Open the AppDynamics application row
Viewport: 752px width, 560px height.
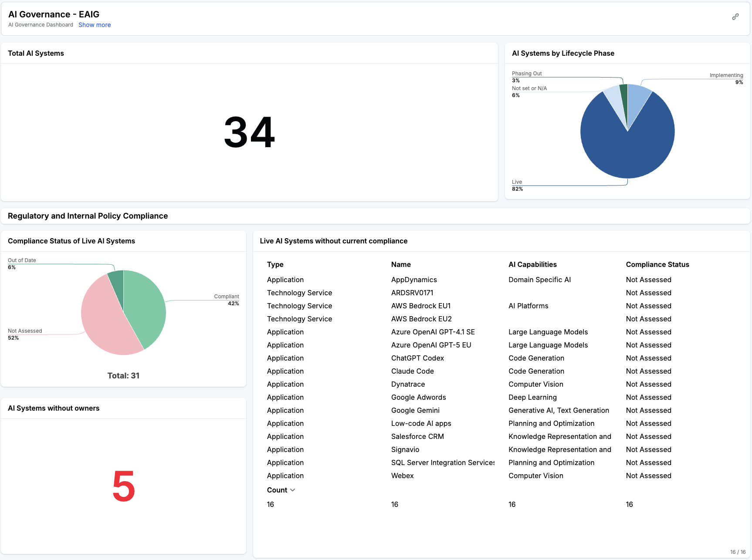[414, 280]
